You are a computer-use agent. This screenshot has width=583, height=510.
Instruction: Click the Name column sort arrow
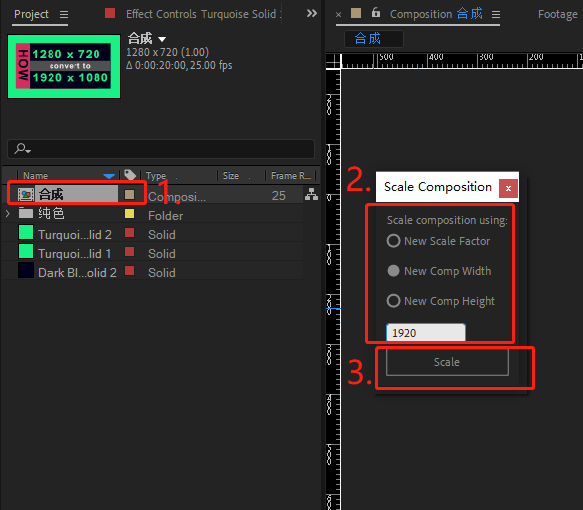click(x=109, y=176)
